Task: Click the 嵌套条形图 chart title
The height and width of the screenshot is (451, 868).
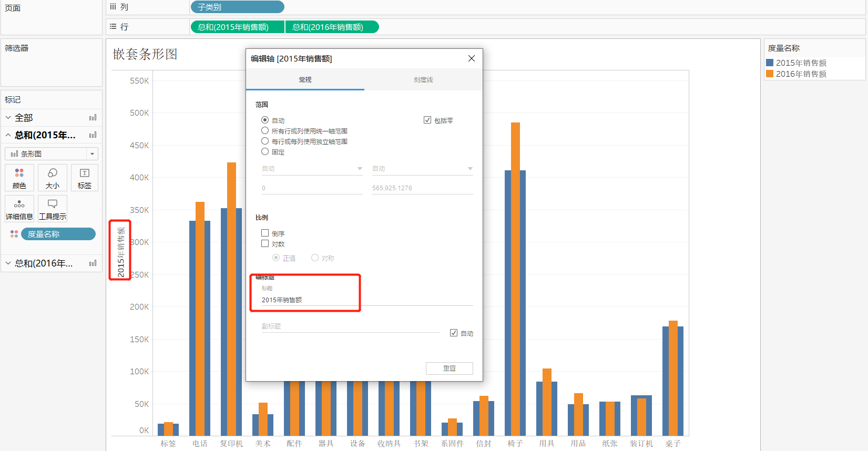Action: pos(145,54)
